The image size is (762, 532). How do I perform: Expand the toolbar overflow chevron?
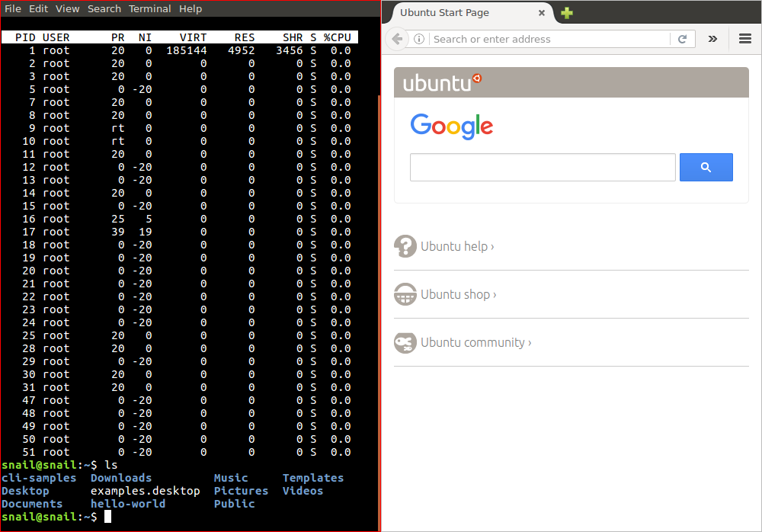pyautogui.click(x=712, y=39)
